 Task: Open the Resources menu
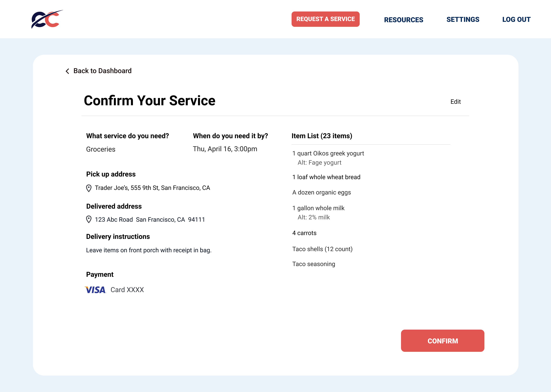[404, 20]
